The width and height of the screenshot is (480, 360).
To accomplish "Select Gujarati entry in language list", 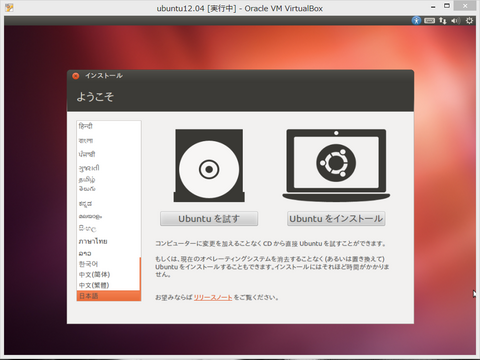I will coord(108,168).
